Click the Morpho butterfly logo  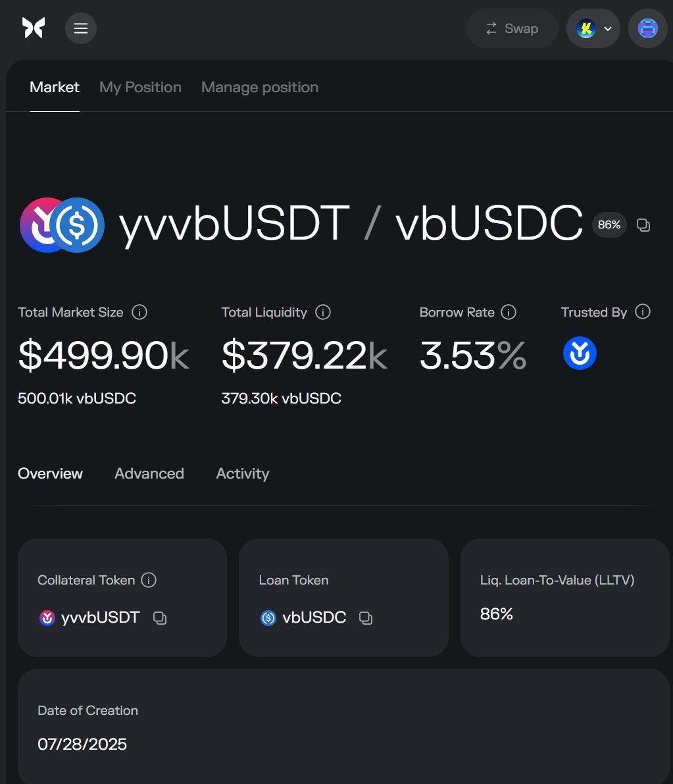coord(34,28)
